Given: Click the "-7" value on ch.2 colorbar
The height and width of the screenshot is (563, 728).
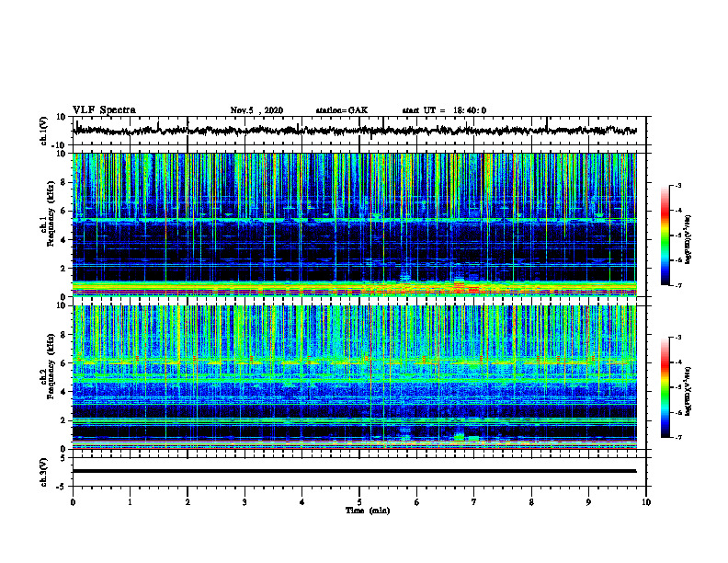Looking at the screenshot, I should [x=677, y=437].
